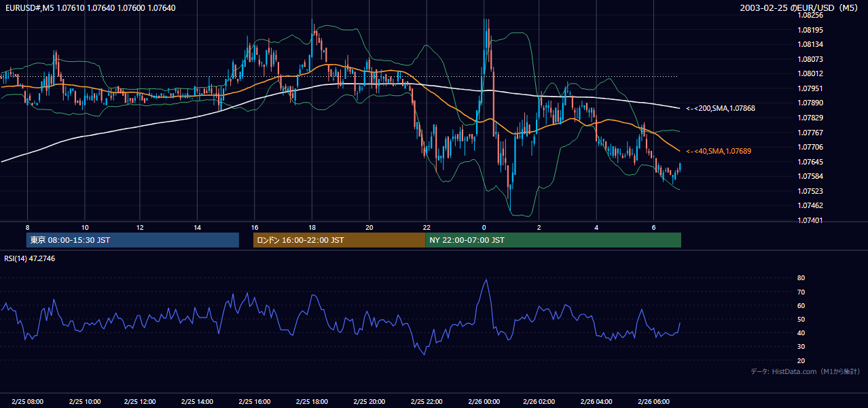Click the 2/26 00:00 date label

[484, 401]
